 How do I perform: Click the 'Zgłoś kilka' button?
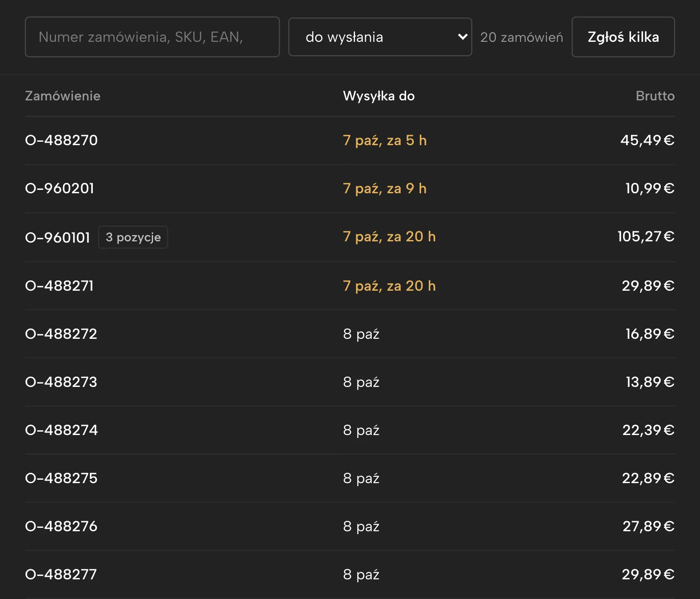click(623, 37)
